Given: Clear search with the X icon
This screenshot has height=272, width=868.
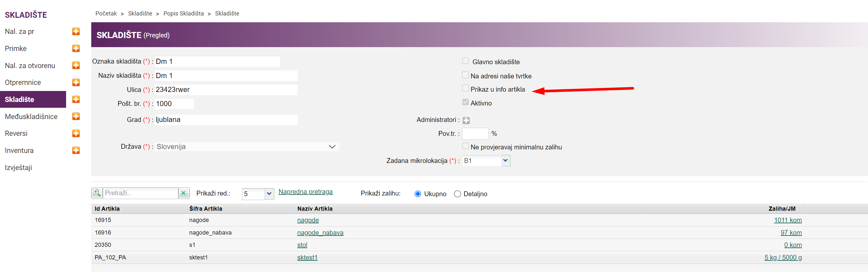Looking at the screenshot, I should pyautogui.click(x=184, y=193).
